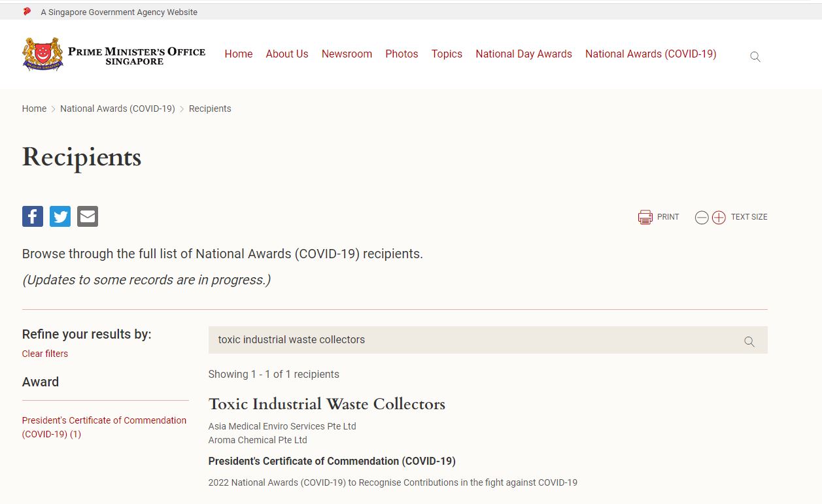
Task: Click Showing 1 - 1 of 1 recipients
Action: tap(274, 375)
